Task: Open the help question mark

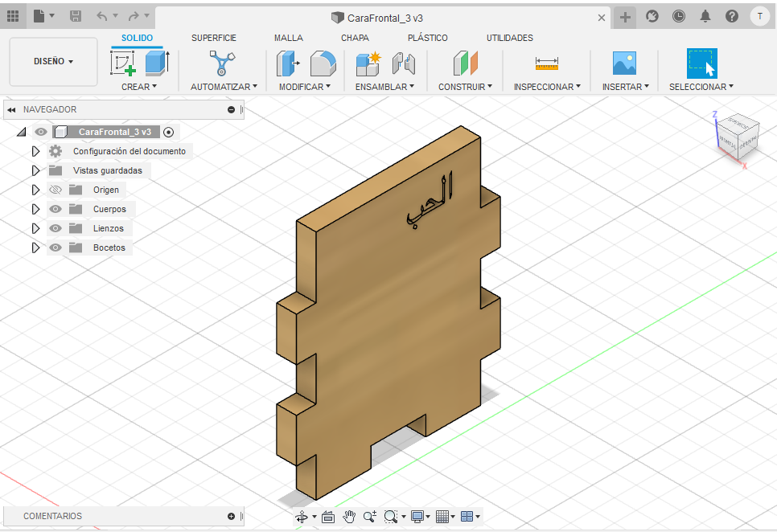Action: click(731, 16)
